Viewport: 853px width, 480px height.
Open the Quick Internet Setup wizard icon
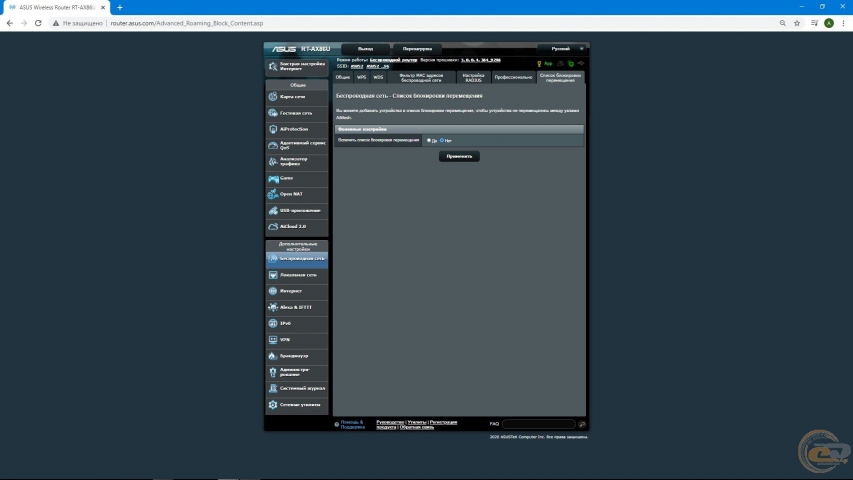tap(273, 66)
